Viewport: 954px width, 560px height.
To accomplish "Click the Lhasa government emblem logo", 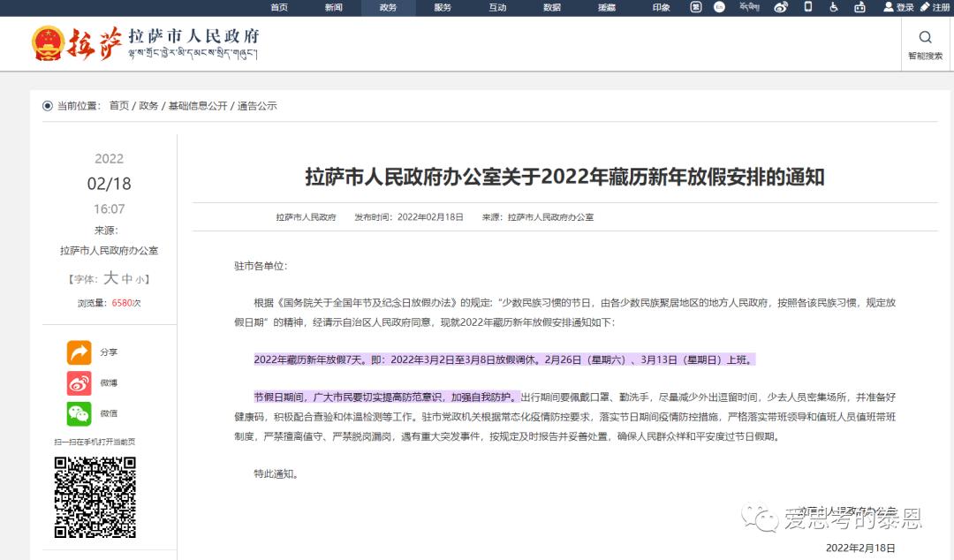I will pos(50,44).
